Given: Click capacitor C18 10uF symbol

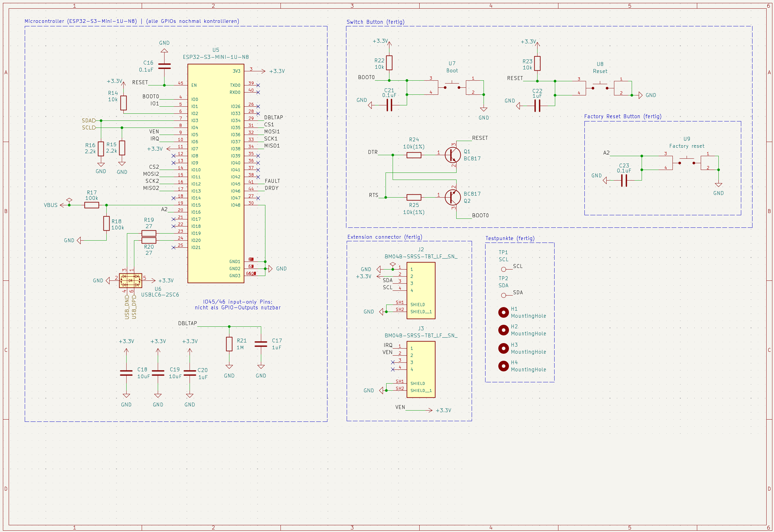Looking at the screenshot, I should click(x=126, y=373).
